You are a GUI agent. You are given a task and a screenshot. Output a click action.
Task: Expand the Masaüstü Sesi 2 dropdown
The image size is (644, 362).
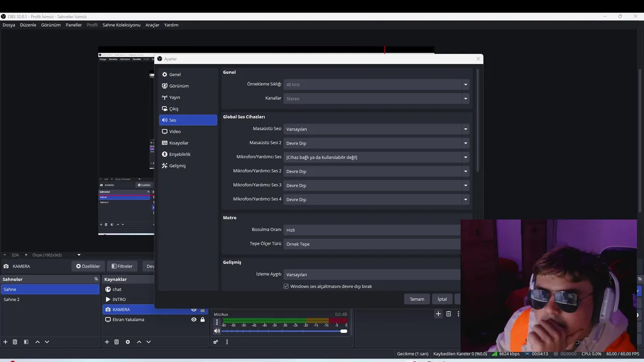pyautogui.click(x=376, y=143)
